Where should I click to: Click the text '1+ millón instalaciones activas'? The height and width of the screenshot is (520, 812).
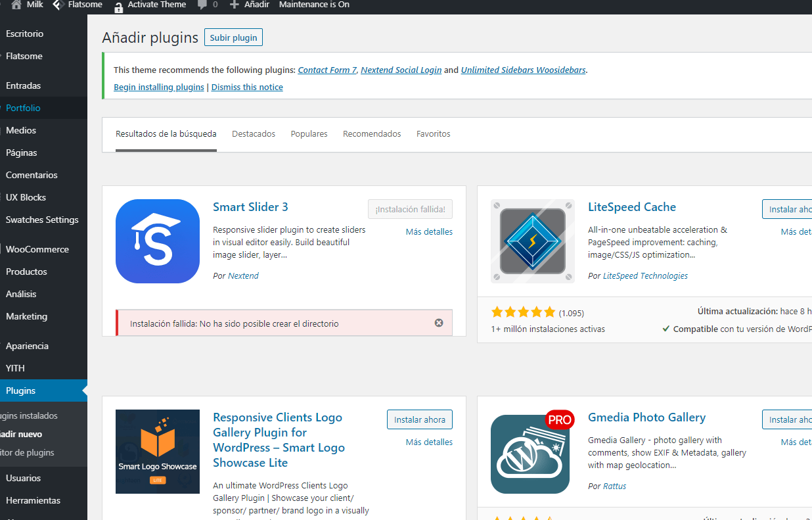[548, 329]
